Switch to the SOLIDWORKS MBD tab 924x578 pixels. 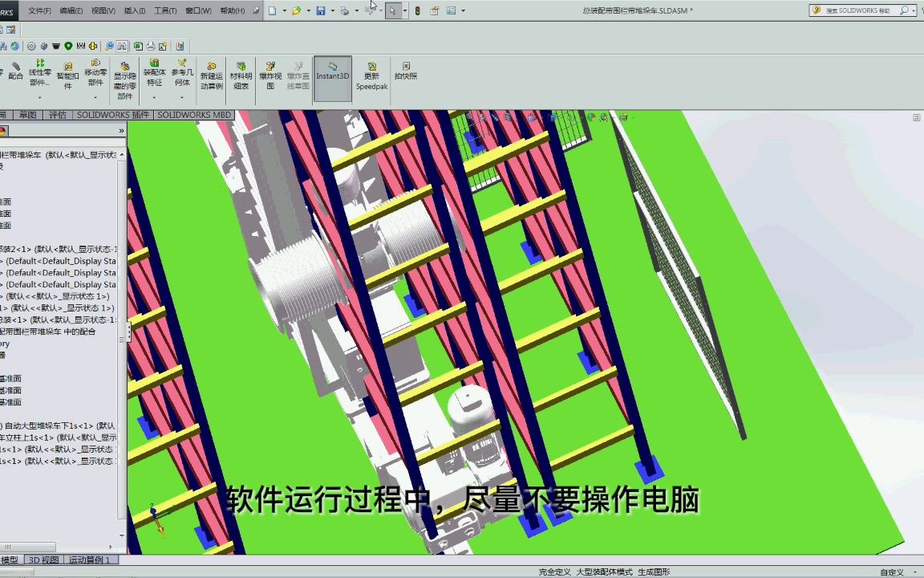click(x=194, y=114)
